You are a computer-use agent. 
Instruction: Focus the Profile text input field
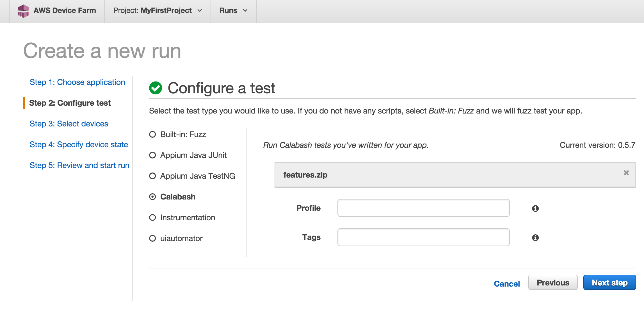423,208
